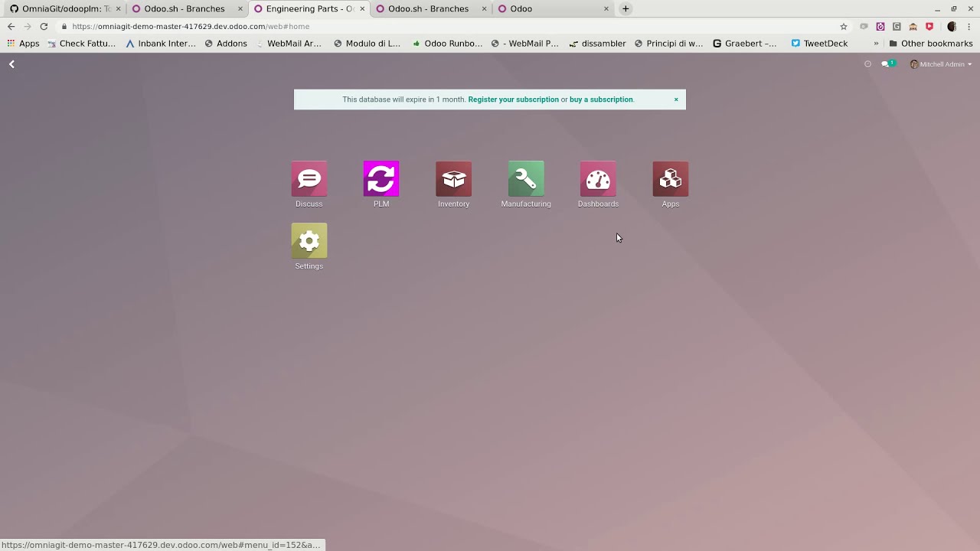Go back using Odoo back arrow
The width and height of the screenshot is (980, 551).
coord(11,64)
